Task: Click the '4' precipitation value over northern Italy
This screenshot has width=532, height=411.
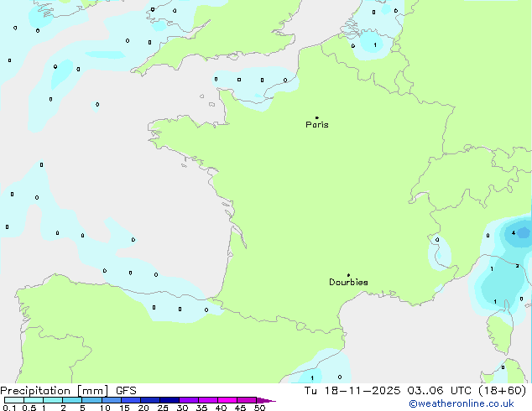Action: click(514, 233)
